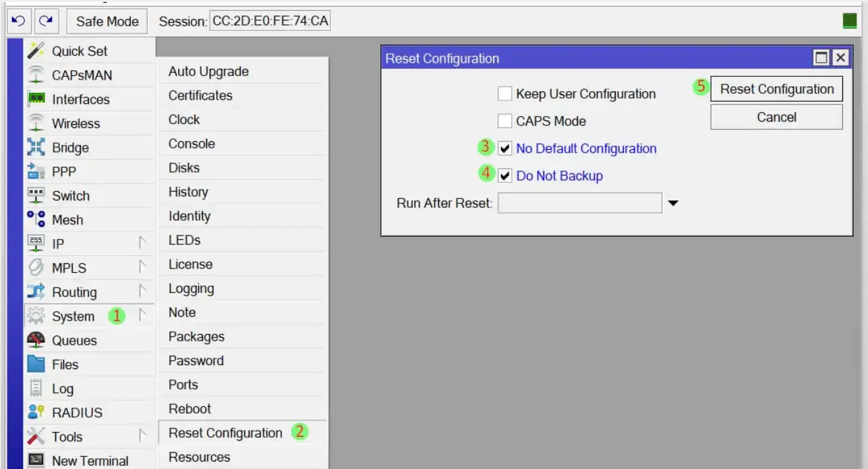
Task: Choose Packages from the System submenu
Action: 196,336
